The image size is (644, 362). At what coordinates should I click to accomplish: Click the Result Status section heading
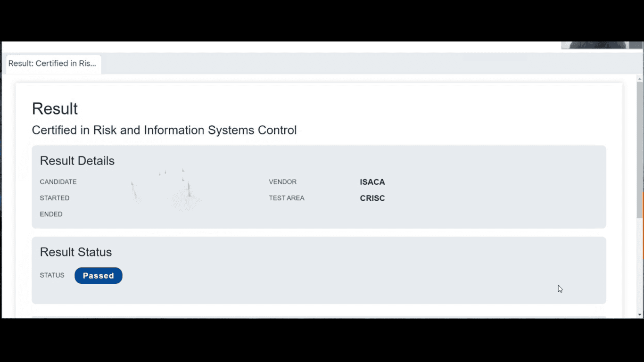pos(76,252)
